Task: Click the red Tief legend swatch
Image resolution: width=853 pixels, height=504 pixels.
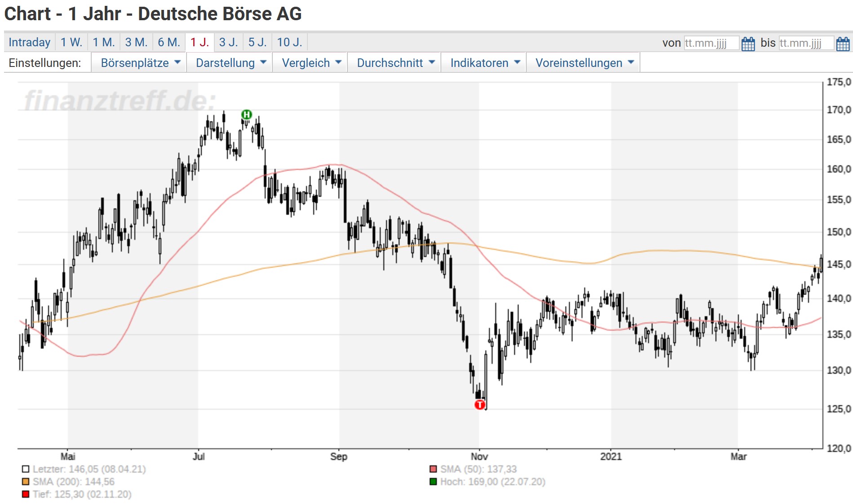Action: 26,494
